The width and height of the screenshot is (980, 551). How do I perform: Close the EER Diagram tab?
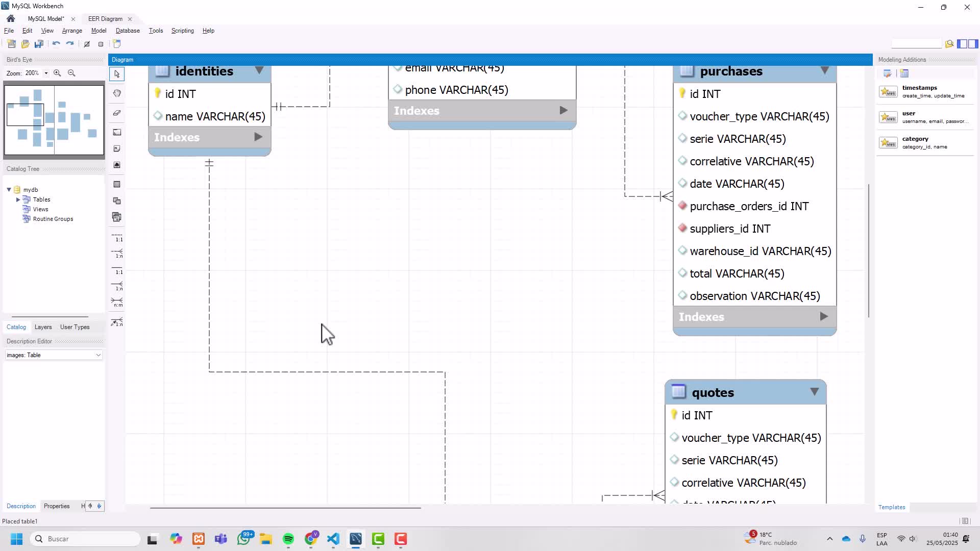coord(130,19)
